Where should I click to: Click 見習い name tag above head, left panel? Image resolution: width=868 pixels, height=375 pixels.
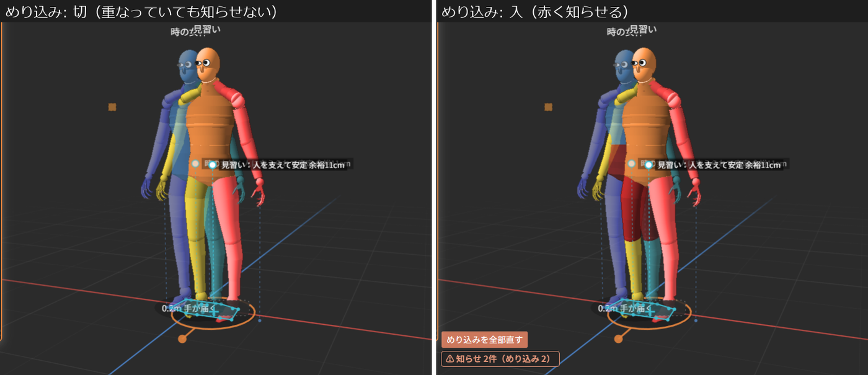point(207,29)
